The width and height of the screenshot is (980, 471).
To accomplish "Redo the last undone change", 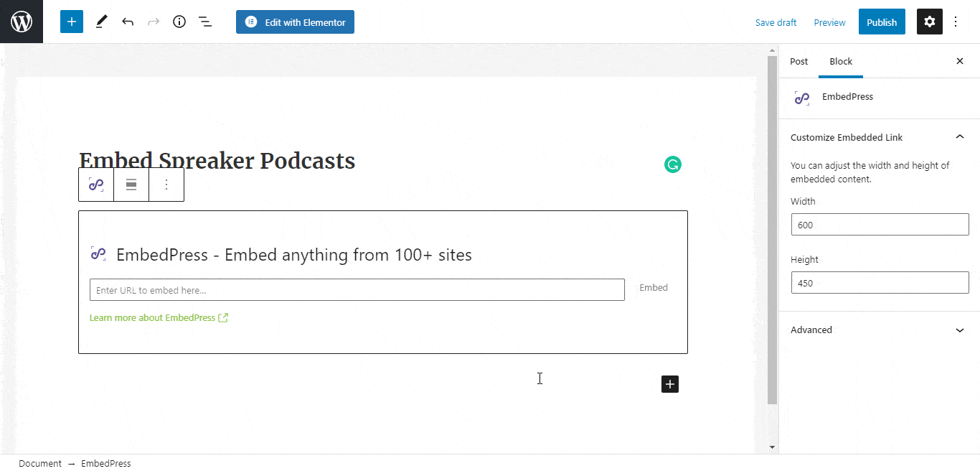I will click(154, 22).
